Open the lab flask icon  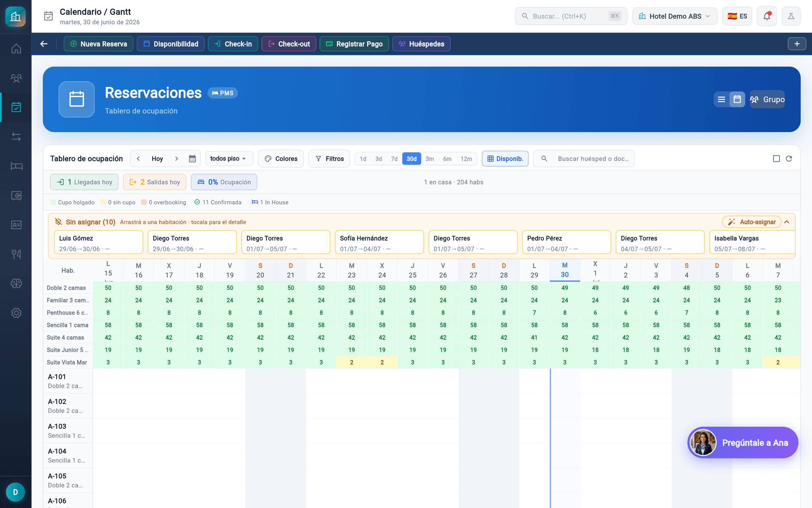coord(791,16)
